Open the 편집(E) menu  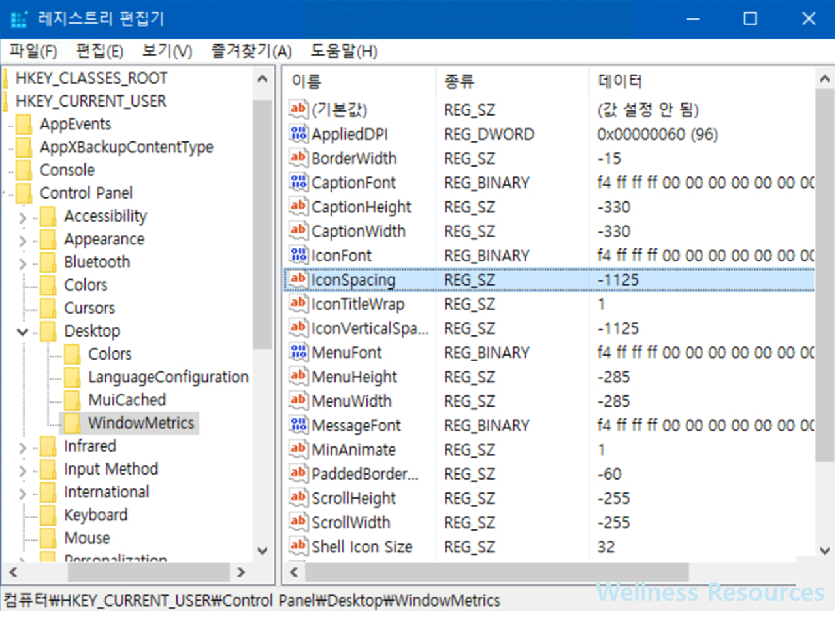click(99, 51)
